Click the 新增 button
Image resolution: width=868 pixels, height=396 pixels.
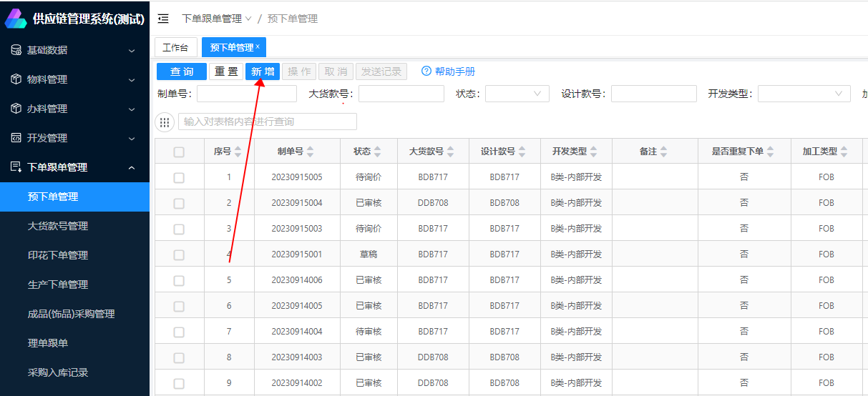pos(263,71)
